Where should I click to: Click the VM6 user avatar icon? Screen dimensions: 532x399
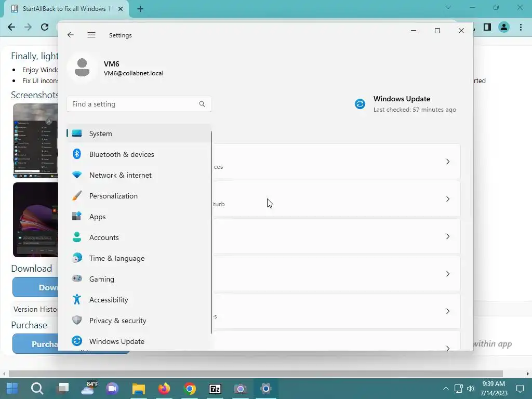82,68
